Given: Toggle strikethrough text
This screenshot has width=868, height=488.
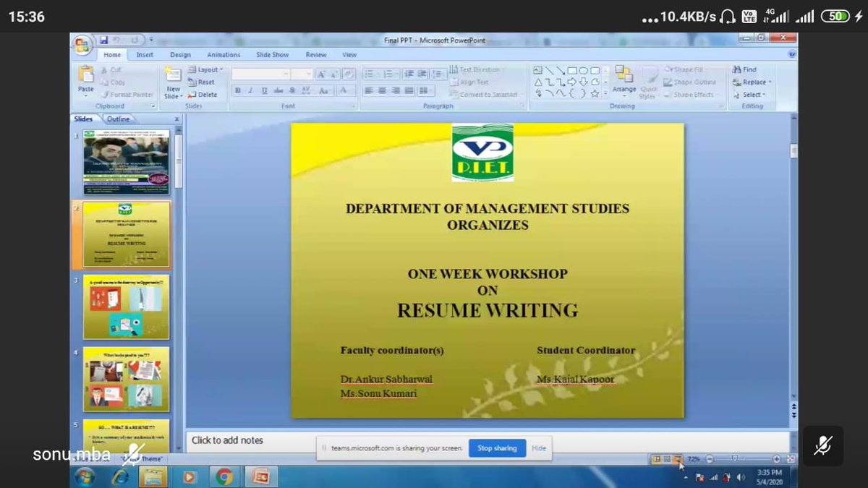Looking at the screenshot, I should point(278,90).
